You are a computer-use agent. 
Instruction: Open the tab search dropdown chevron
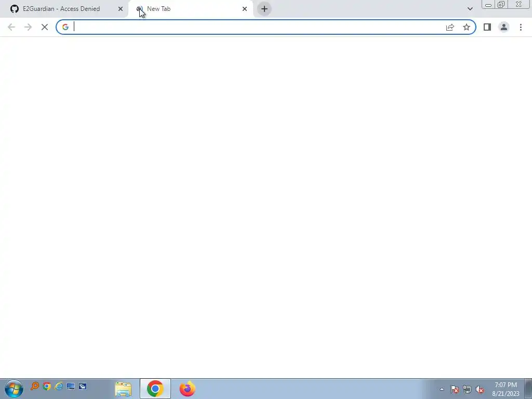pyautogui.click(x=470, y=9)
